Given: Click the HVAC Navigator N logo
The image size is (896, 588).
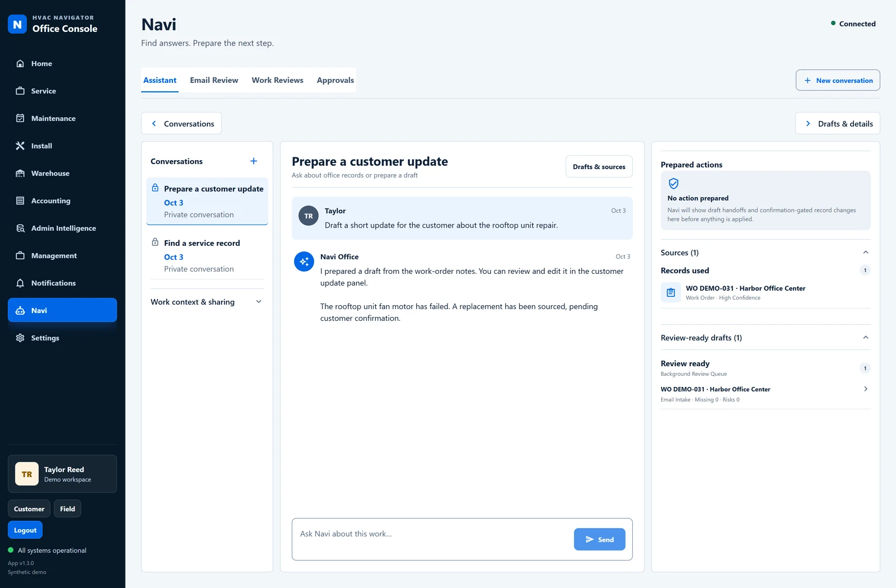Looking at the screenshot, I should point(17,24).
